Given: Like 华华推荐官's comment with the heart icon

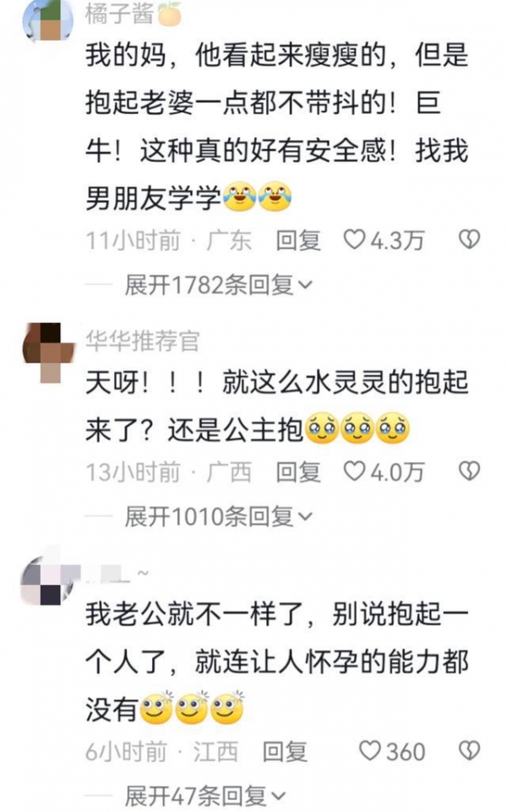Looking at the screenshot, I should click(355, 471).
